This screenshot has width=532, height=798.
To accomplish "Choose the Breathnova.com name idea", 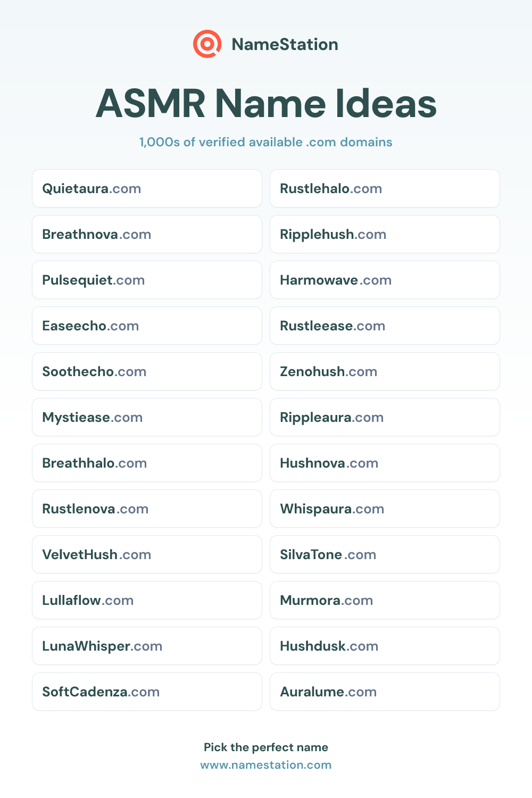I will (147, 234).
